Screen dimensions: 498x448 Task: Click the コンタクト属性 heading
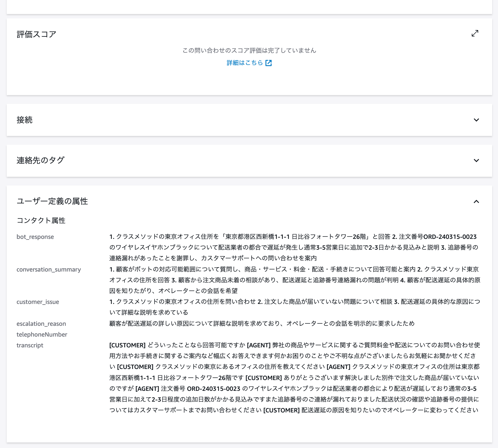point(41,221)
